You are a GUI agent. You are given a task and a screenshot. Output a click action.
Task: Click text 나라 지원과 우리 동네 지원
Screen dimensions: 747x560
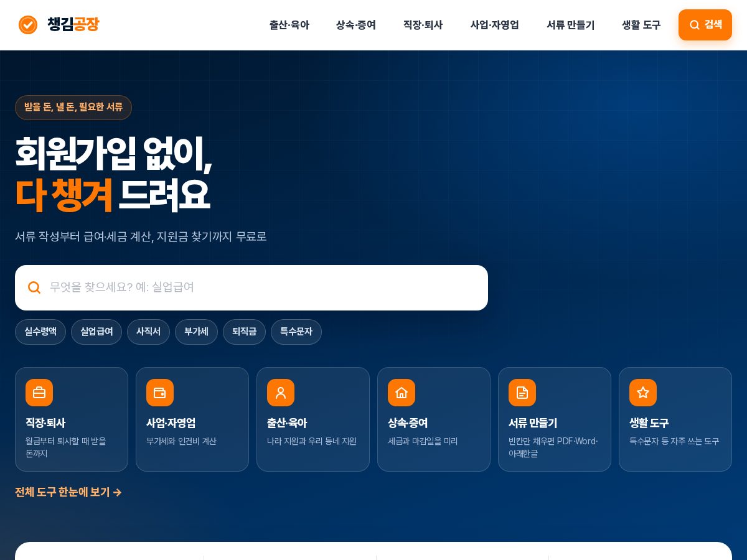coord(312,441)
